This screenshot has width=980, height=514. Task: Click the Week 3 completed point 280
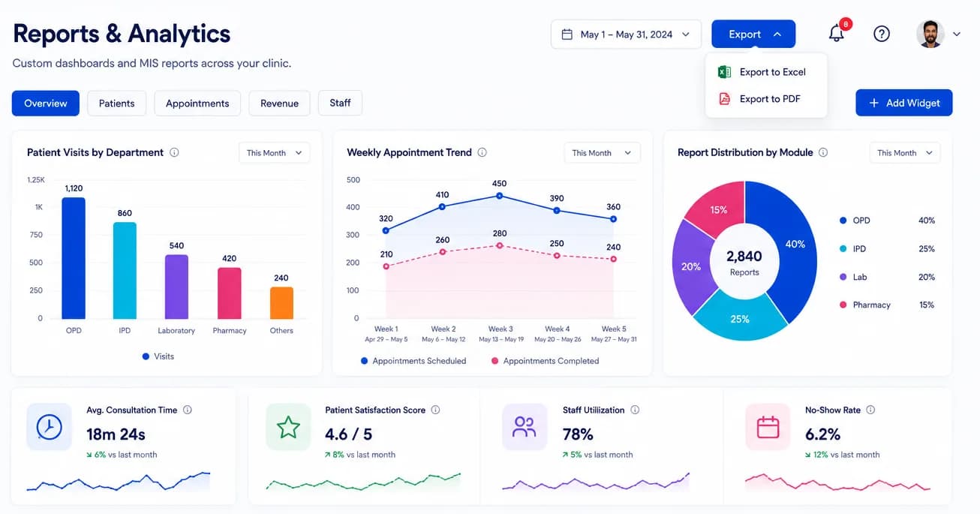(x=500, y=245)
